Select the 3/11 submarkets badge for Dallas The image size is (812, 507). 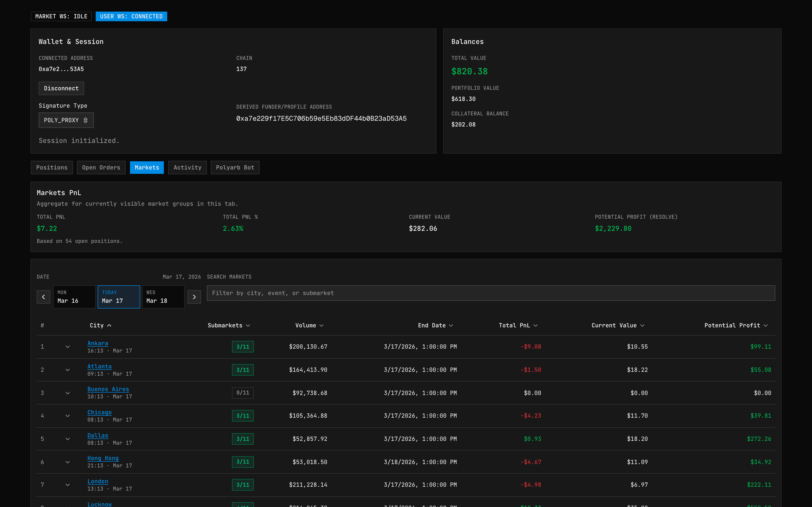click(243, 439)
